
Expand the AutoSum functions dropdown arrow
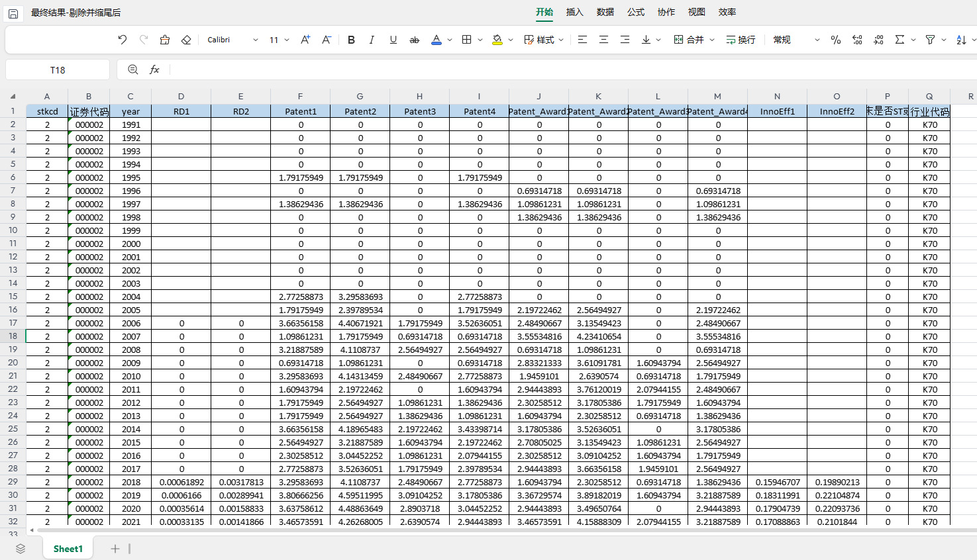[x=913, y=40]
